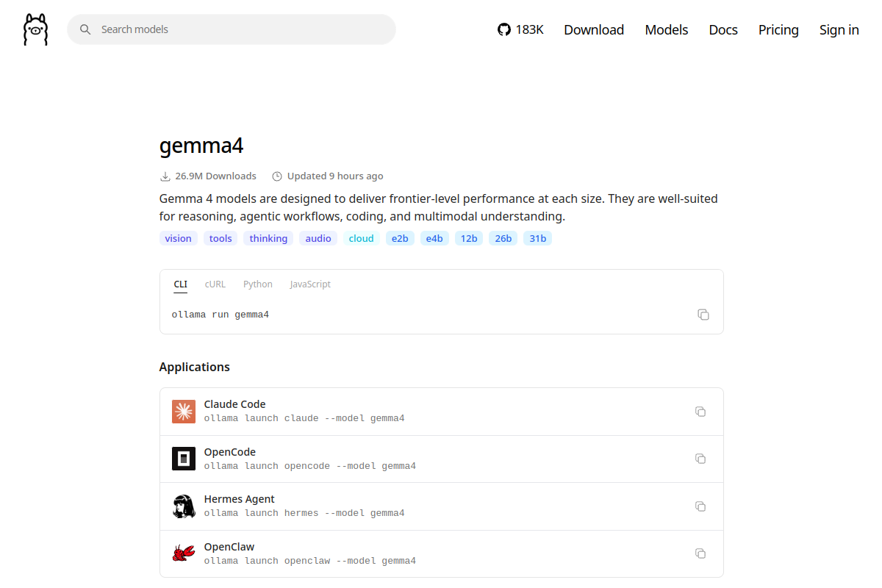Viewport: 882px width, 588px height.
Task: Click the OpenCode name
Action: (230, 452)
